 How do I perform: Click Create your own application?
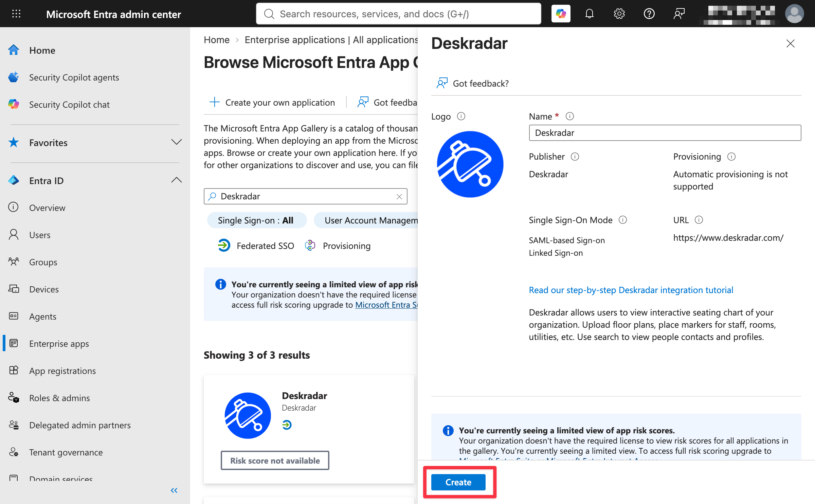272,102
